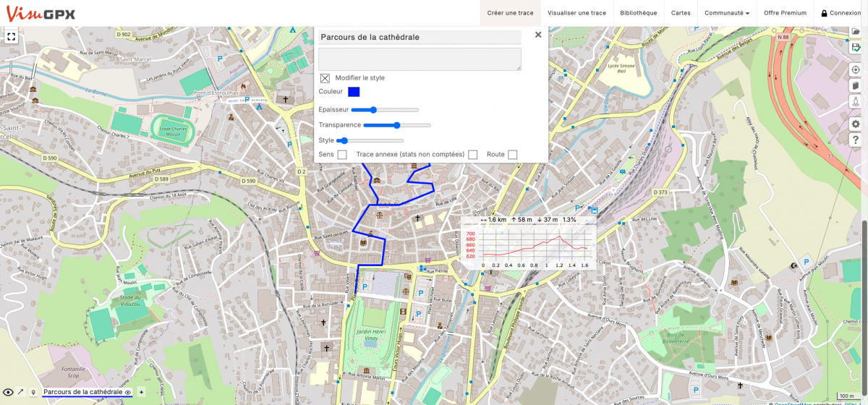This screenshot has height=405, width=868.
Task: Go to the Bibliothèque menu item
Action: [639, 13]
